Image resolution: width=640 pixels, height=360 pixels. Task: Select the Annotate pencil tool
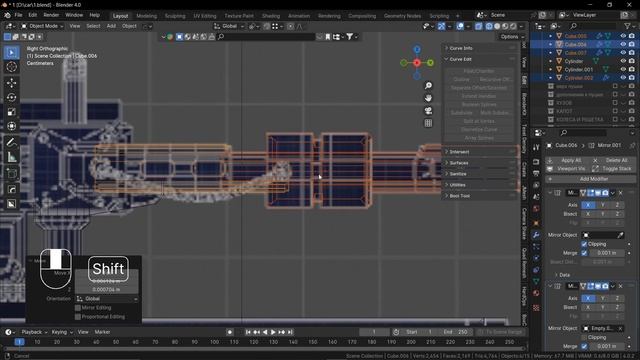[x=11, y=142]
